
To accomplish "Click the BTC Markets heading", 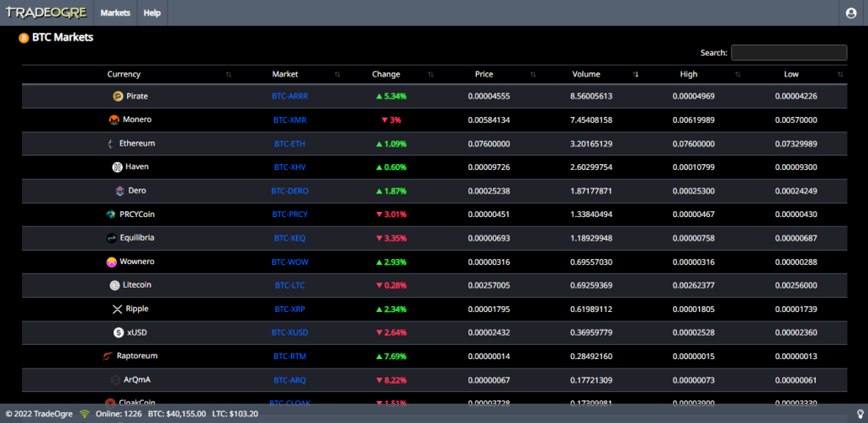I will (62, 38).
